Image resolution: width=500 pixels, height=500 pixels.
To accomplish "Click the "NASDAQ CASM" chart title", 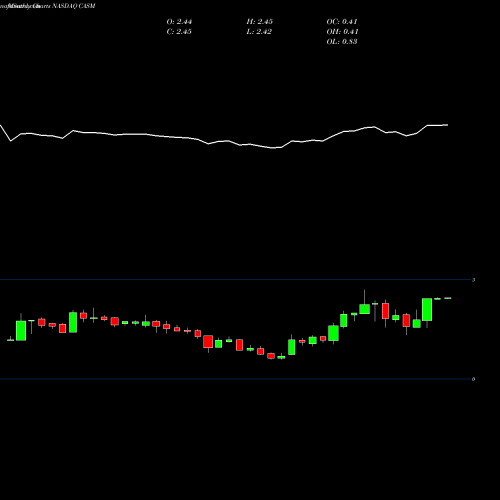I will click(74, 6).
